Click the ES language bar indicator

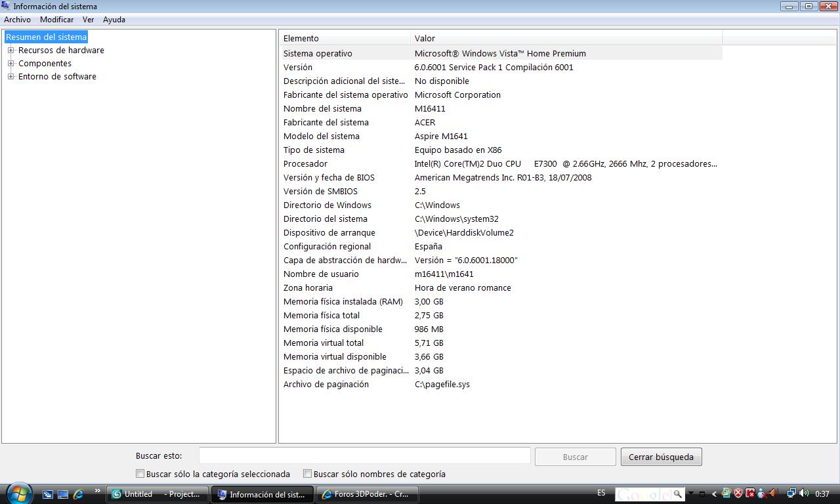[601, 493]
